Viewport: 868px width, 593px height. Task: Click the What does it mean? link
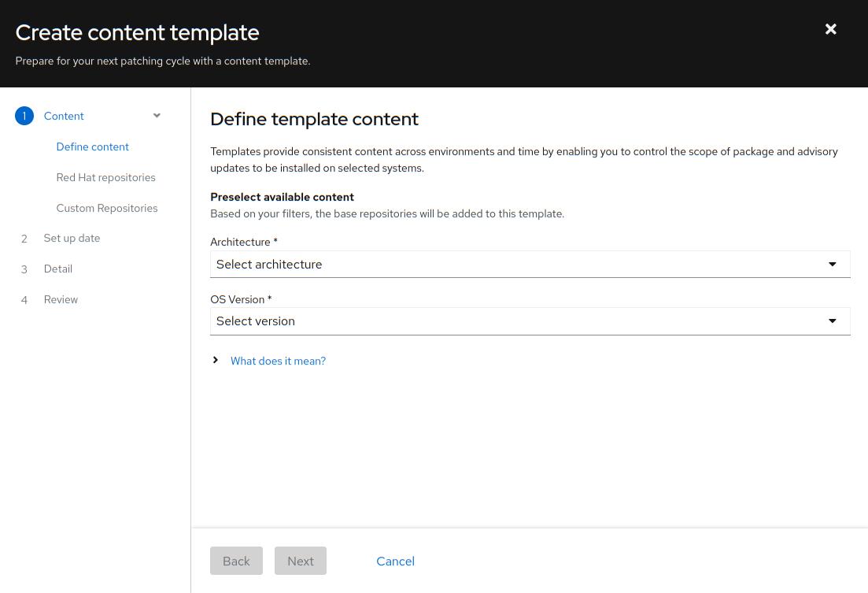pyautogui.click(x=278, y=361)
